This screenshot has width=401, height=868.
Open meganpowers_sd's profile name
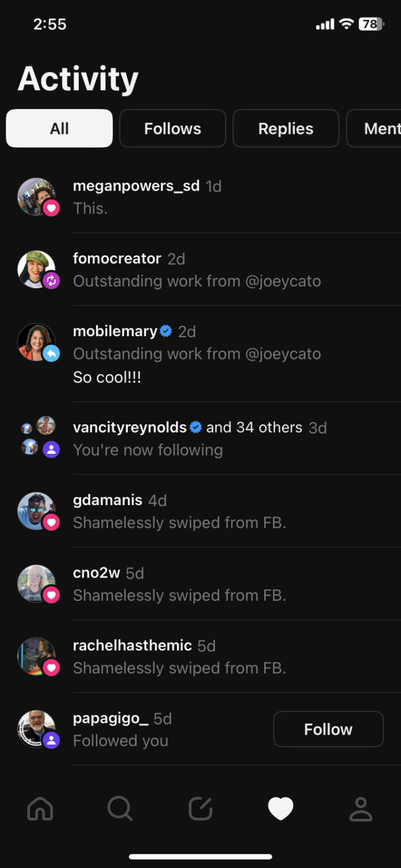[136, 185]
